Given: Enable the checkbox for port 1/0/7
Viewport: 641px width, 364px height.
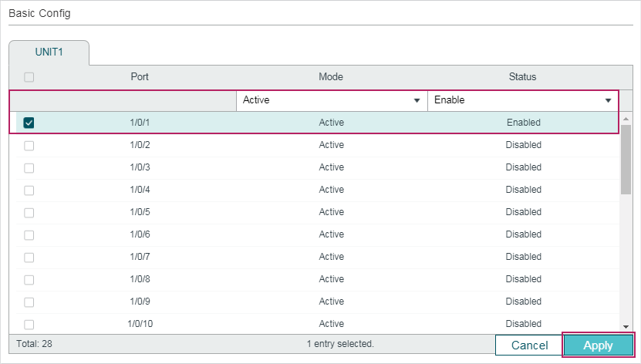Looking at the screenshot, I should coord(29,258).
